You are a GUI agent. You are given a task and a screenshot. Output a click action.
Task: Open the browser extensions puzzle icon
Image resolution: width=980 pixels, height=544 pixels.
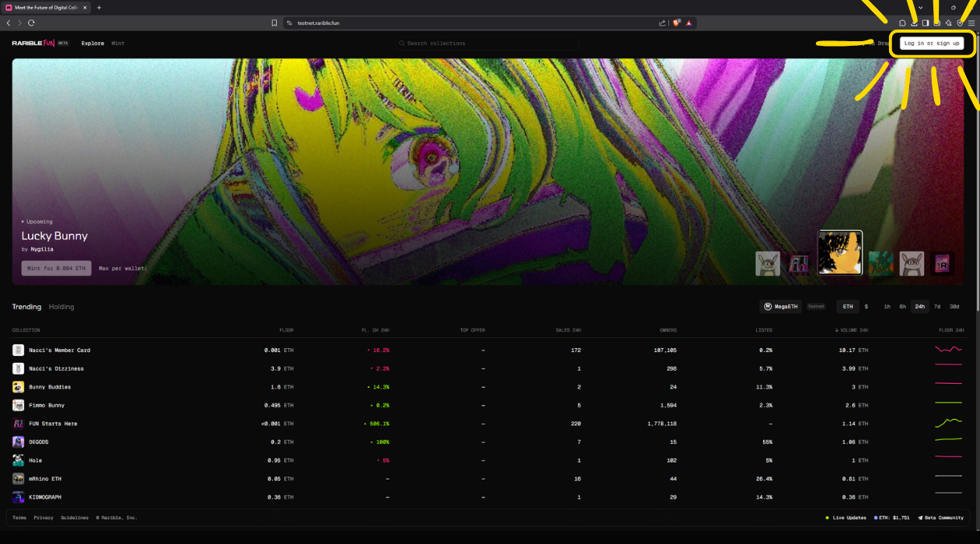pos(902,23)
